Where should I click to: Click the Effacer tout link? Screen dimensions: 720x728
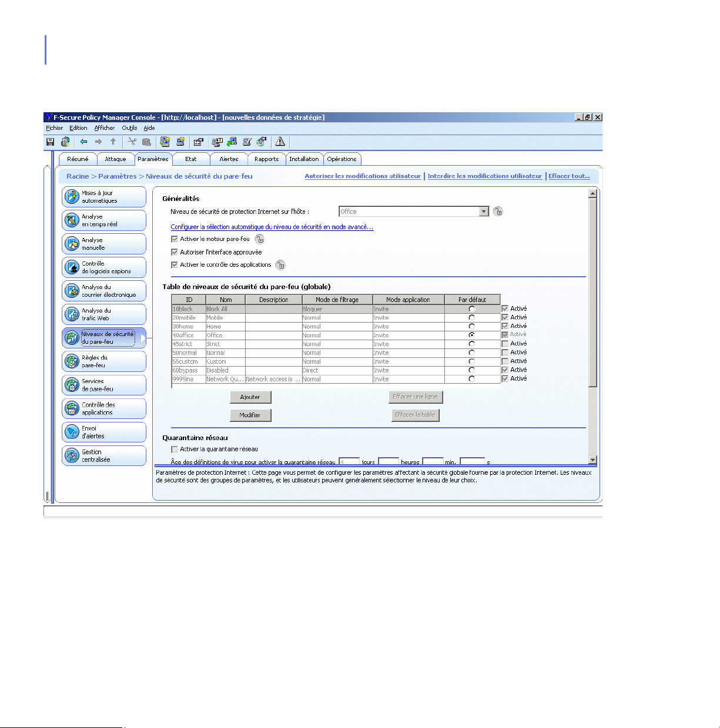[569, 176]
